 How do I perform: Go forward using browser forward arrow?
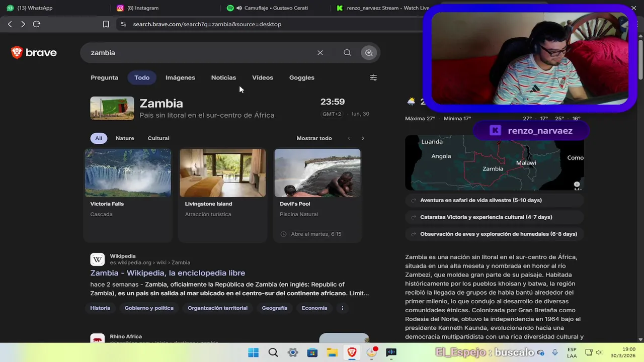click(x=23, y=24)
